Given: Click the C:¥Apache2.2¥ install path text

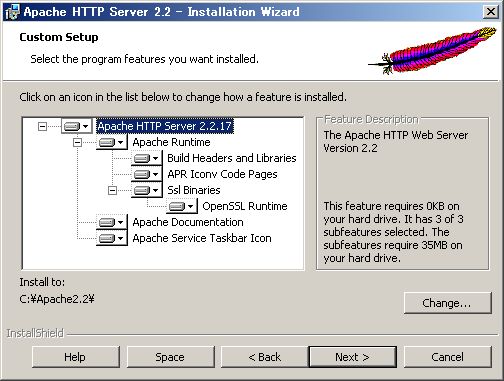Looking at the screenshot, I should point(57,299).
